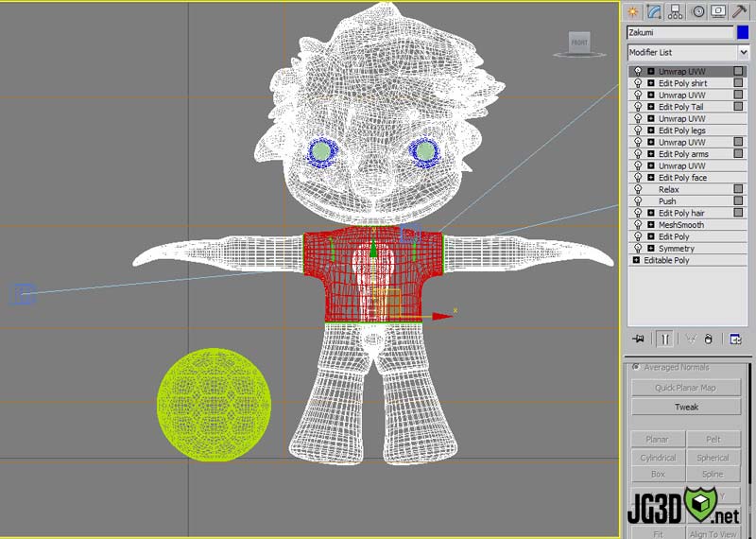Screen dimensions: 756x539
Task: Toggle lightbulb for Edit Poly Tail modifier
Action: click(639, 107)
